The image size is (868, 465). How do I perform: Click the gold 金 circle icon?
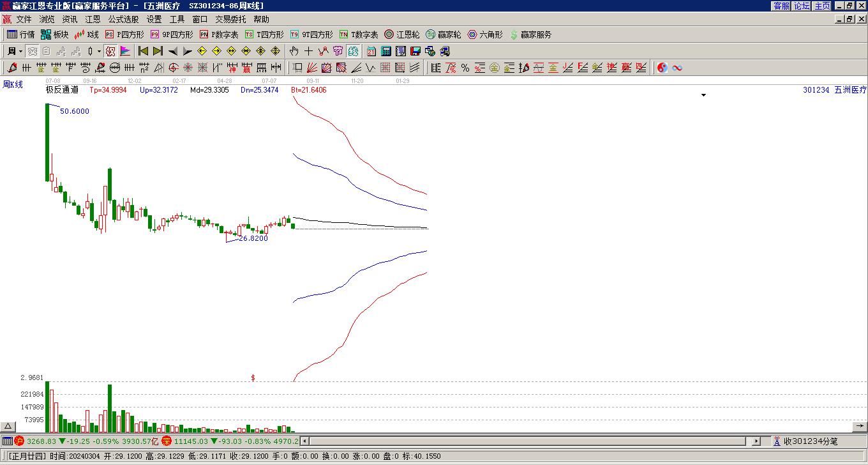point(495,68)
